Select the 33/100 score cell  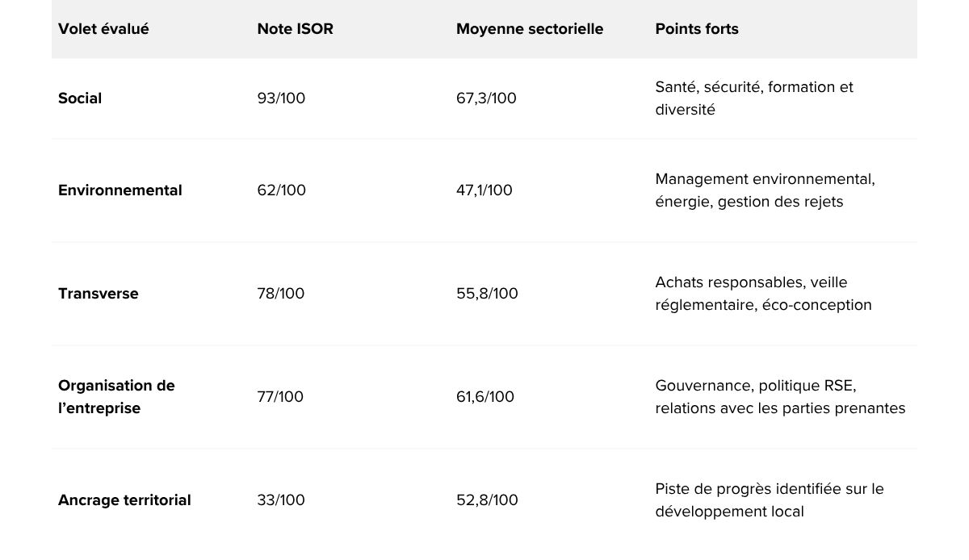281,500
